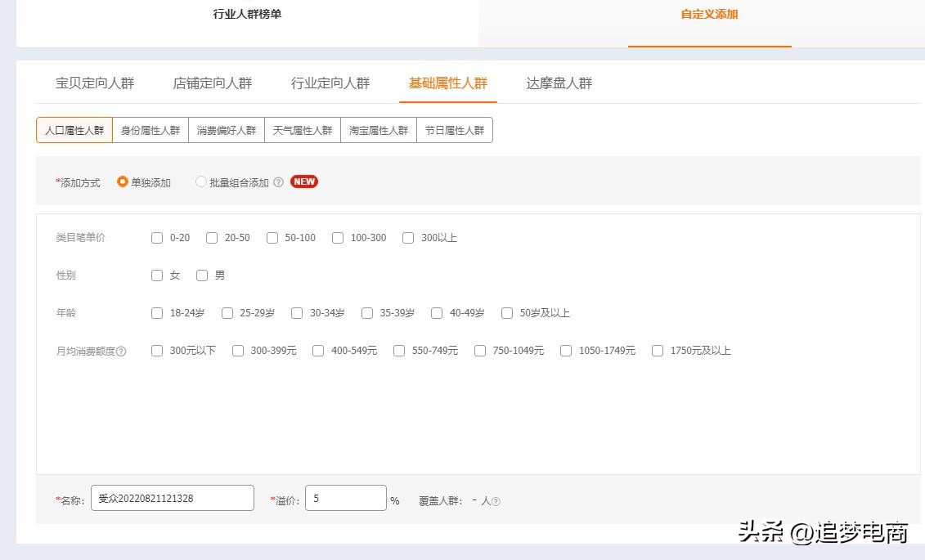Click the 溢价 percentage input box

(345, 497)
